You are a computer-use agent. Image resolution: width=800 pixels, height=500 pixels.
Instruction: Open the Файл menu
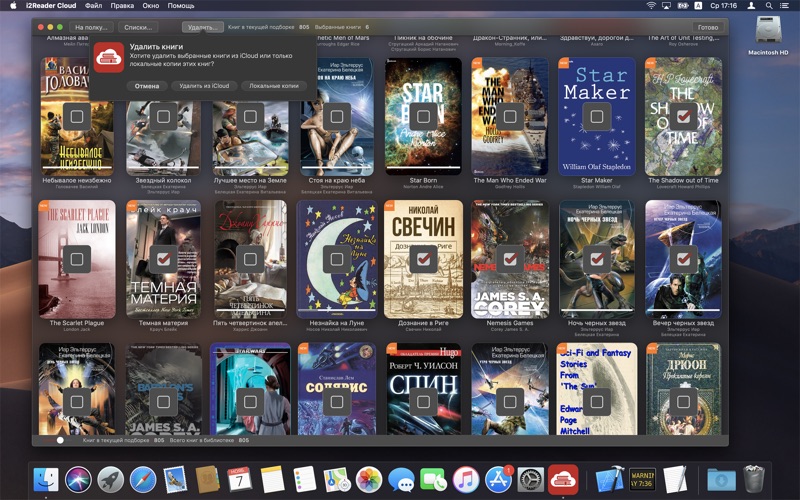tap(93, 6)
